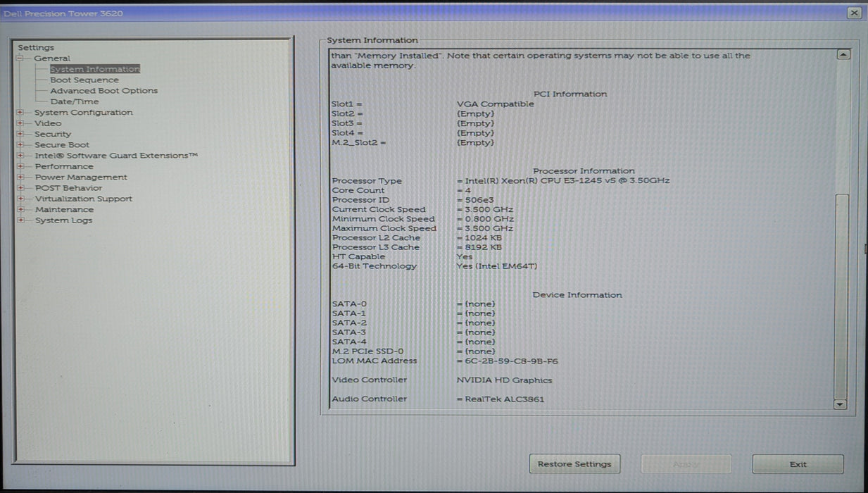This screenshot has height=493, width=868.
Task: Select the Virtualization Support label
Action: click(x=84, y=199)
